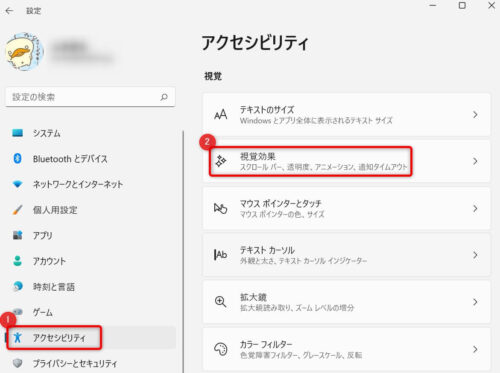Viewport: 500px width, 373px height.
Task: Click the Ab text cursor icon
Action: tap(220, 255)
